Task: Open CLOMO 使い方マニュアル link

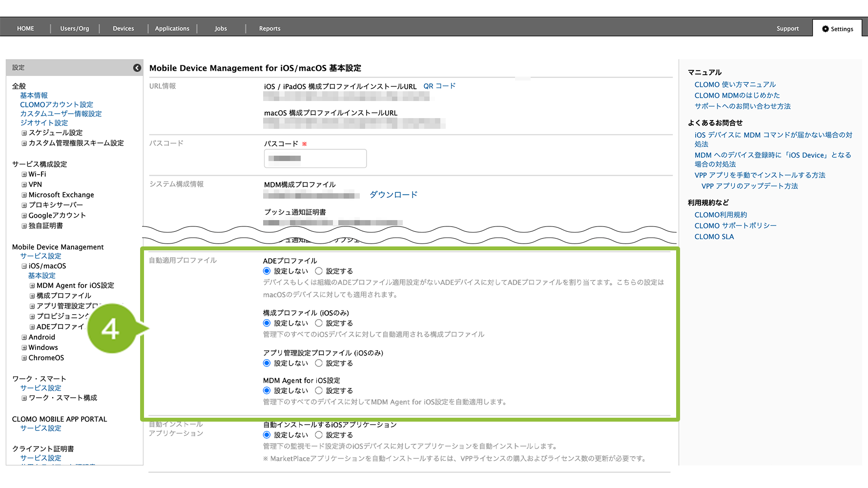Action: [735, 84]
